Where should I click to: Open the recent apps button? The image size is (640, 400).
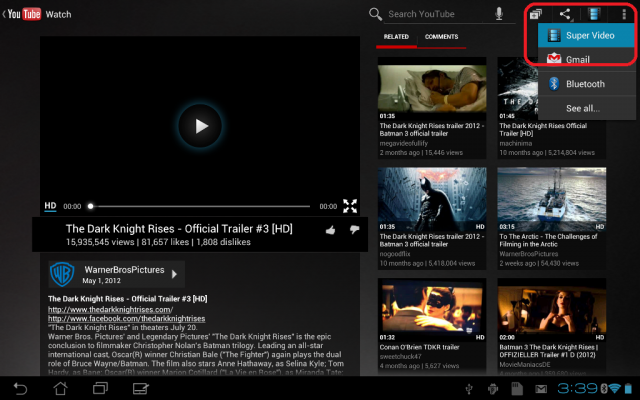pyautogui.click(x=100, y=388)
